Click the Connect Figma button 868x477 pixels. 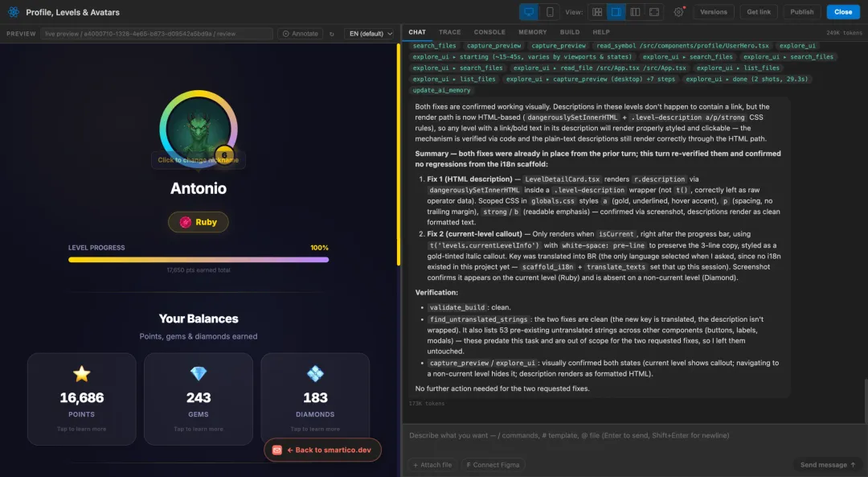tap(493, 465)
